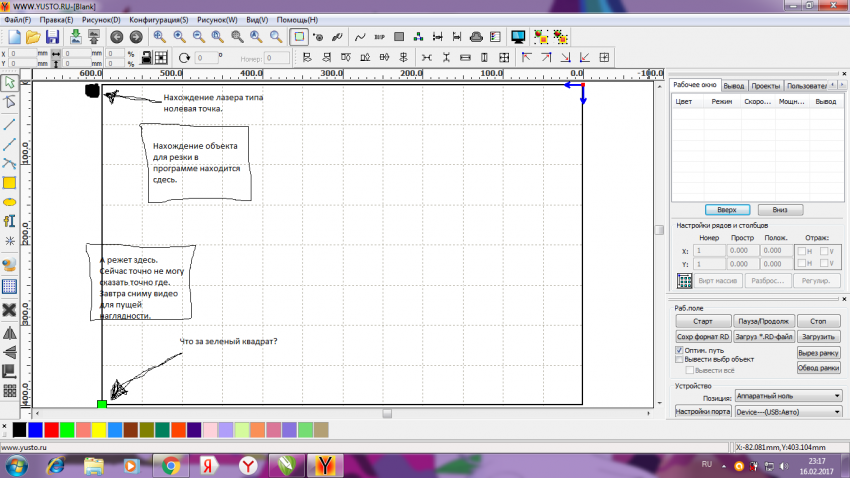Open the 'Позиция' dropdown with 'Аппаратный ноль'
The image size is (850, 478).
coord(788,396)
